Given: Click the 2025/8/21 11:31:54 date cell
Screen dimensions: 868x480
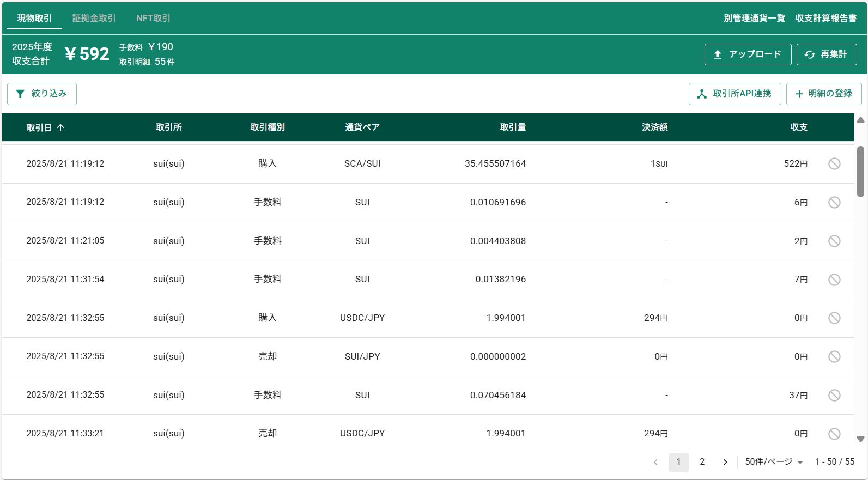Looking at the screenshot, I should (x=65, y=279).
